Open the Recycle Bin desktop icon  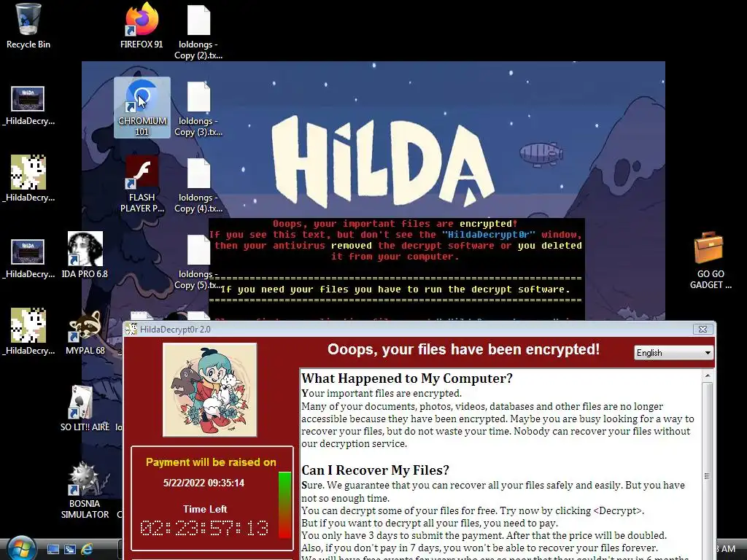tap(28, 26)
